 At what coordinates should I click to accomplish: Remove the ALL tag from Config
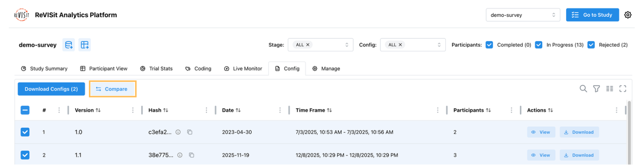(400, 45)
